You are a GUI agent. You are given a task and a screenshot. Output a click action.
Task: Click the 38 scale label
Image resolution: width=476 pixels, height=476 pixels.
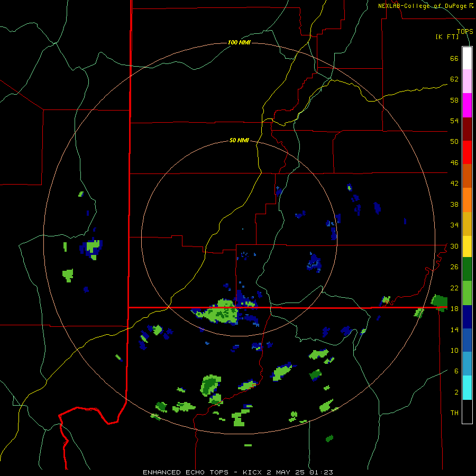pos(454,204)
